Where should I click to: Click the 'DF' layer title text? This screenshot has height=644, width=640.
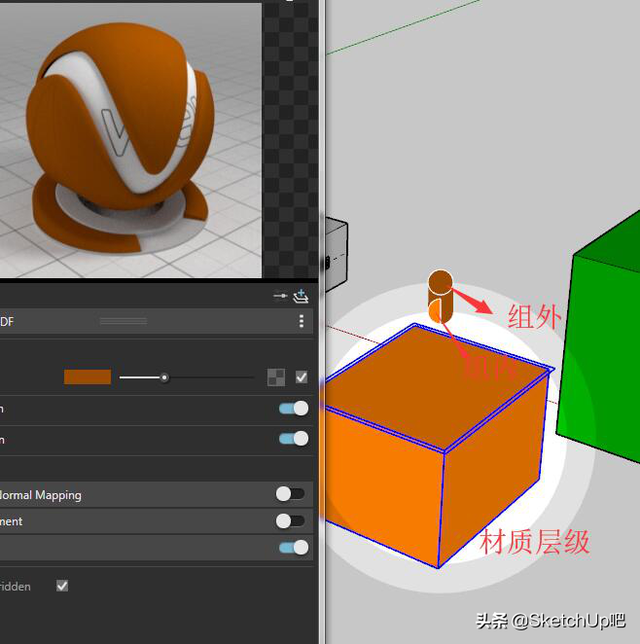click(x=7, y=322)
